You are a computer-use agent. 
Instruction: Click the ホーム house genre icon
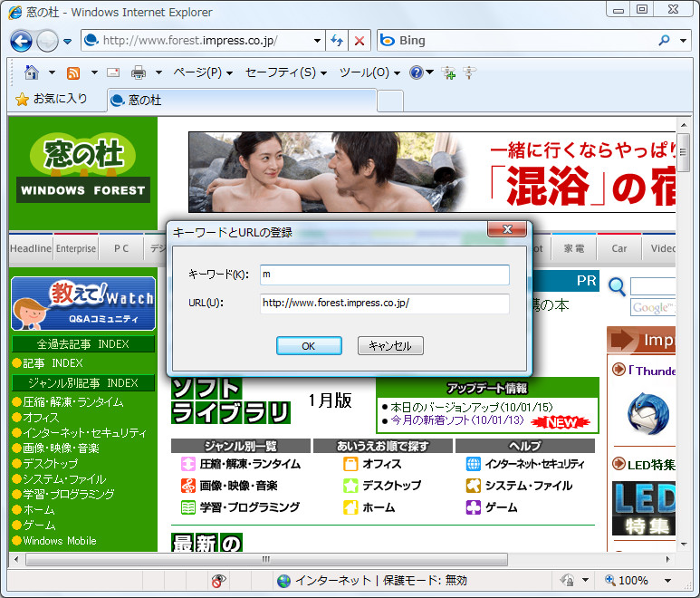click(x=350, y=507)
